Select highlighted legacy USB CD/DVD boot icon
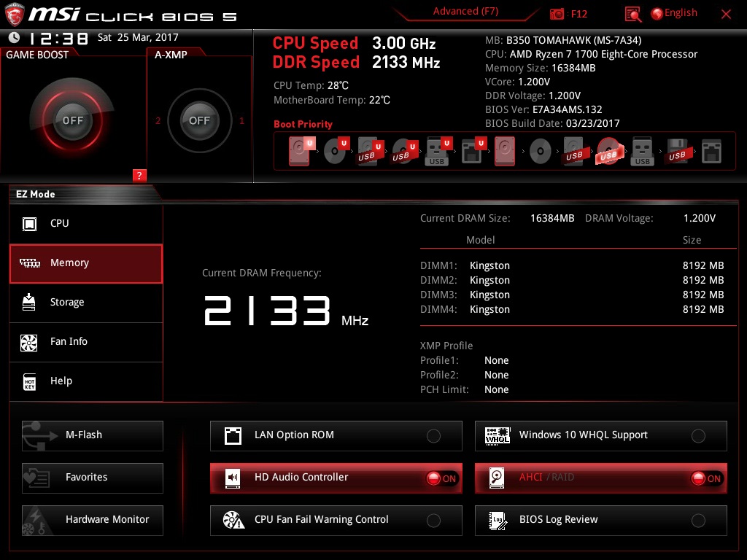This screenshot has height=560, width=747. pos(609,152)
